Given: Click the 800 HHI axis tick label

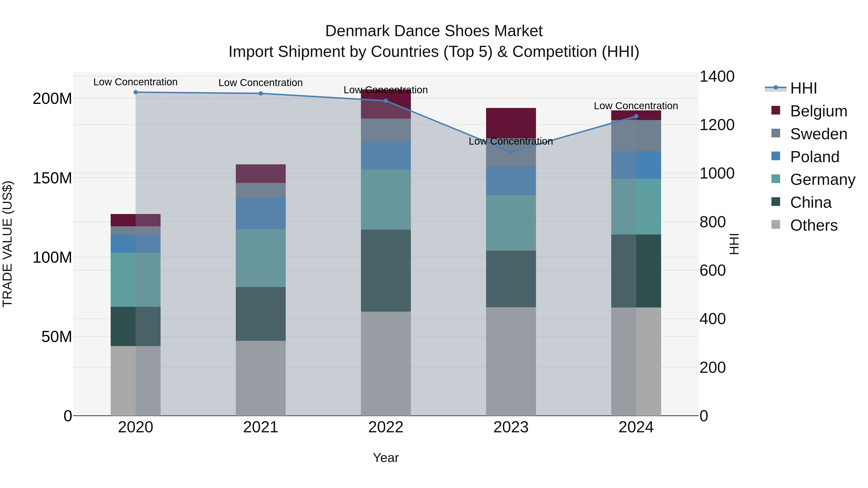Looking at the screenshot, I should point(713,222).
